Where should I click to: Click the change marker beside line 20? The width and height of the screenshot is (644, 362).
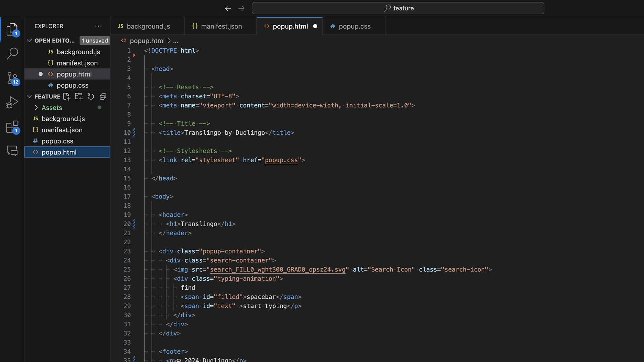pyautogui.click(x=134, y=224)
